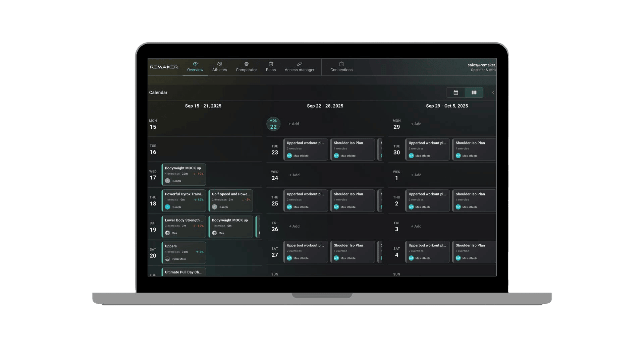Open Upperbod workout card on Tue 30
The width and height of the screenshot is (644, 362).
point(427,149)
